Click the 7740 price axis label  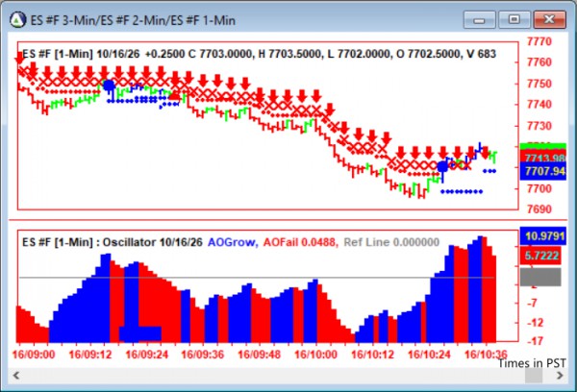tap(539, 105)
